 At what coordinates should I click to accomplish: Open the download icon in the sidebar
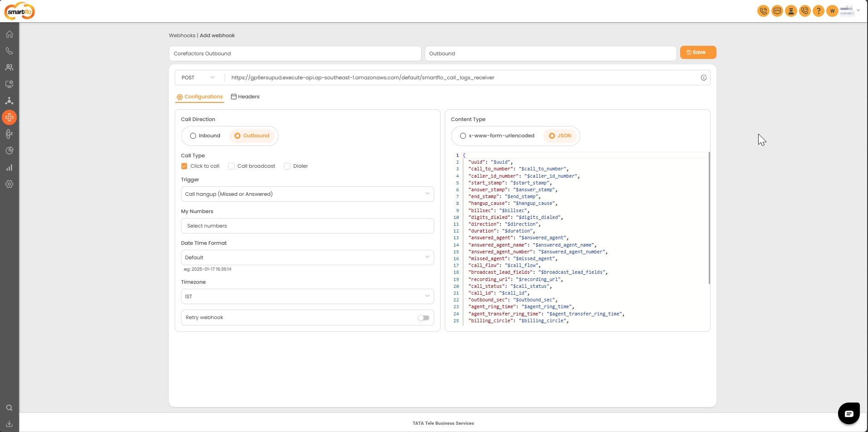pos(9,424)
